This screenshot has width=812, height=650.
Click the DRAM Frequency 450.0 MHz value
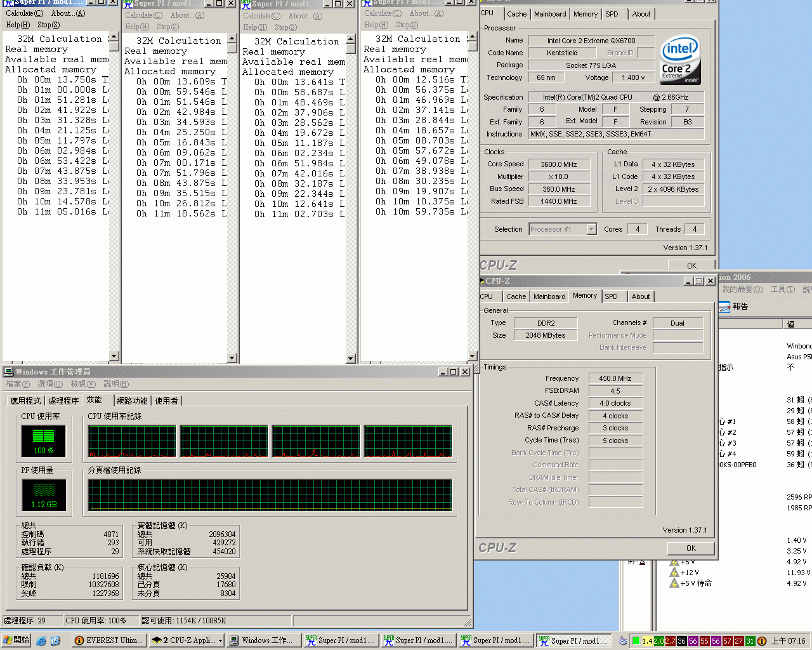click(615, 378)
